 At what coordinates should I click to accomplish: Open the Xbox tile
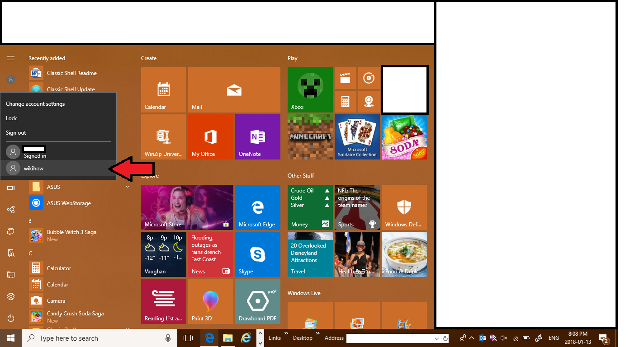click(x=310, y=90)
